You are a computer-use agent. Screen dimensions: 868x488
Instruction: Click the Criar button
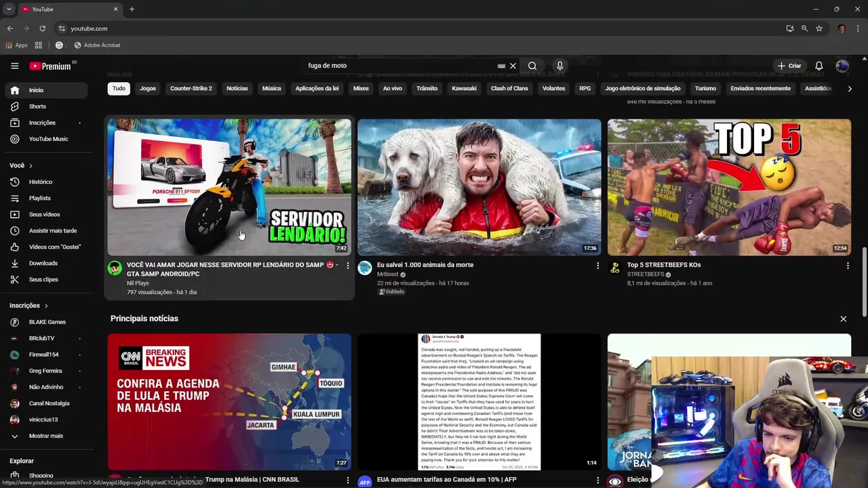(x=789, y=66)
